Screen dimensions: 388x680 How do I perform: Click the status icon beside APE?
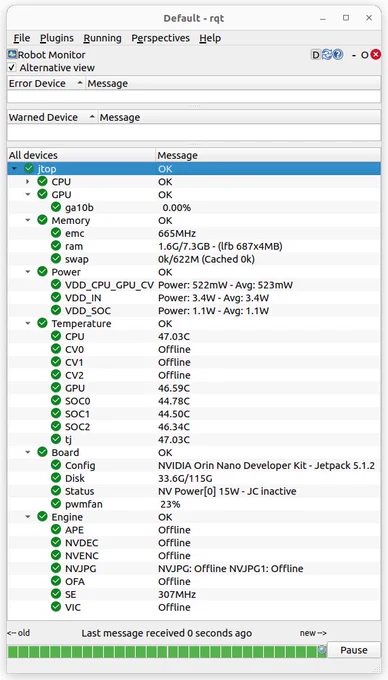tap(56, 530)
